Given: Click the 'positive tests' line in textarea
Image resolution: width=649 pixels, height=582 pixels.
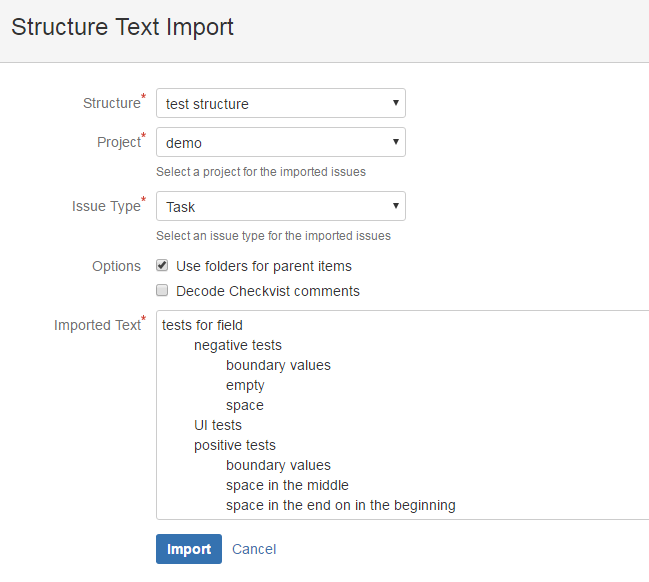Looking at the screenshot, I should [234, 445].
